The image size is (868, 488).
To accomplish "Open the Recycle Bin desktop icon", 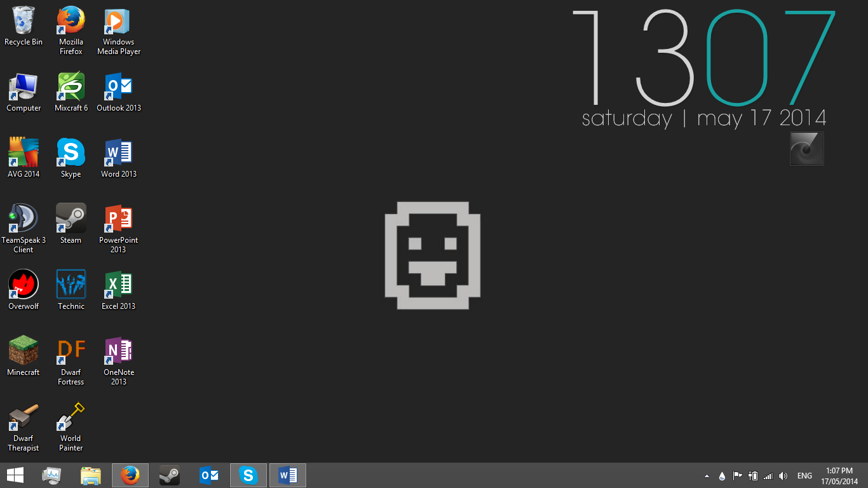I will coord(24,26).
